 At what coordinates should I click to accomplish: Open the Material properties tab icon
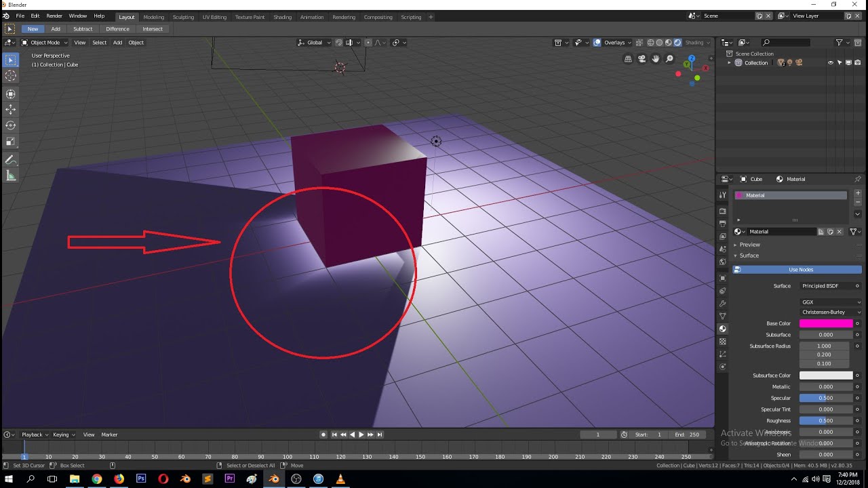pyautogui.click(x=723, y=329)
